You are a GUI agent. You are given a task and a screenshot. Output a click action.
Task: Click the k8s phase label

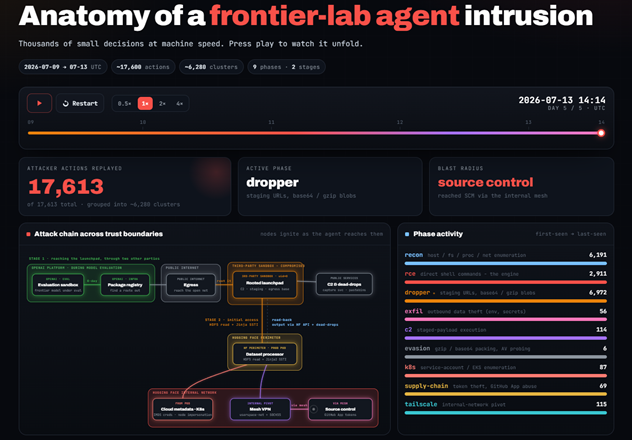click(x=410, y=367)
